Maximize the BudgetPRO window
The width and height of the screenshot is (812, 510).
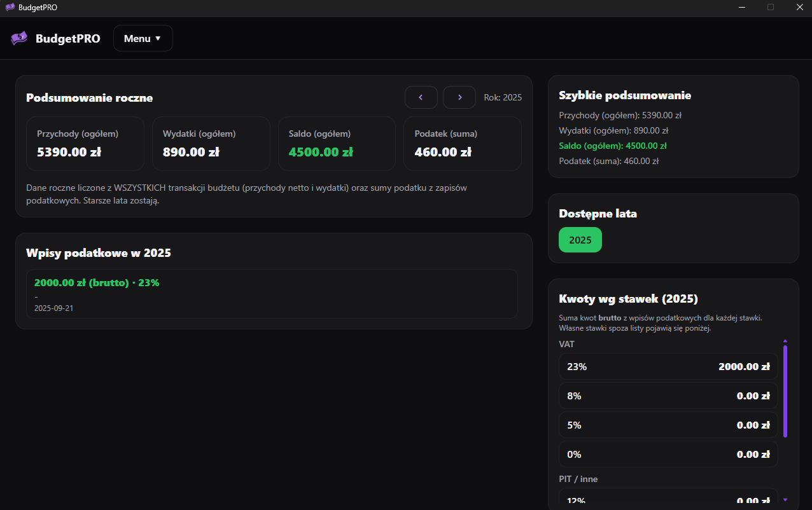click(x=771, y=7)
